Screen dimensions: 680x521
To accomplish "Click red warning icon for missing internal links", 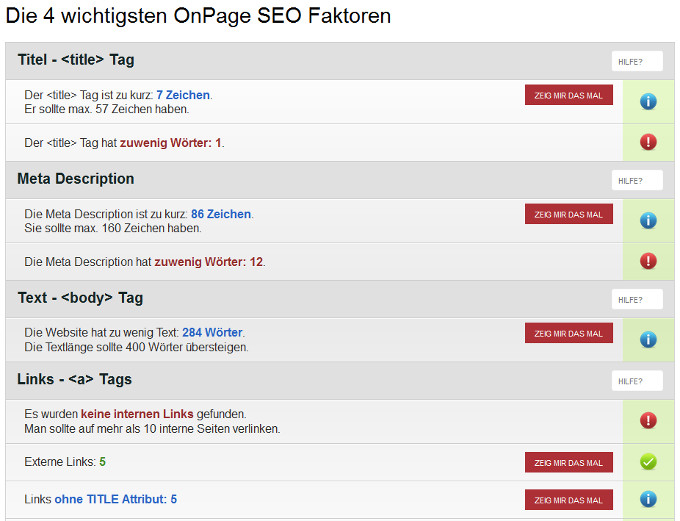I will tap(648, 421).
